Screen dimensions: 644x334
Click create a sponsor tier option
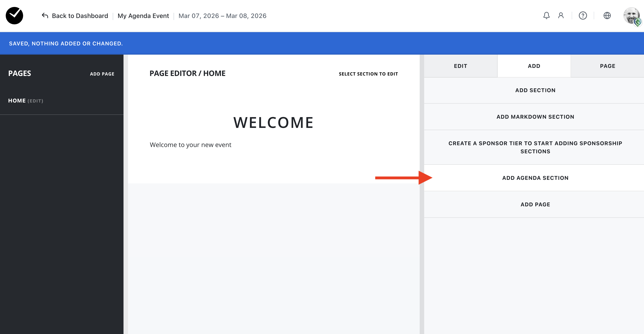coord(535,147)
